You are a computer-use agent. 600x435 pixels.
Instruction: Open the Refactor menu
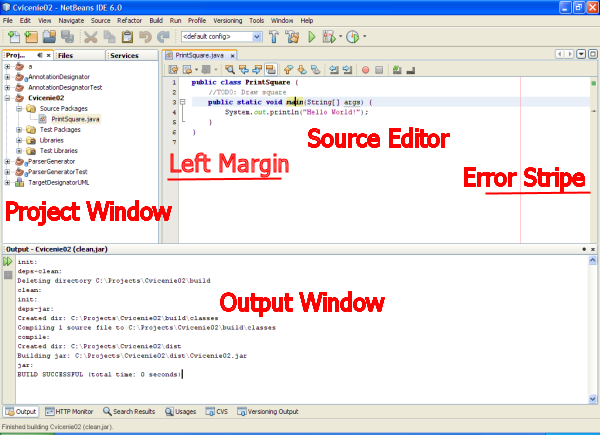coord(129,21)
